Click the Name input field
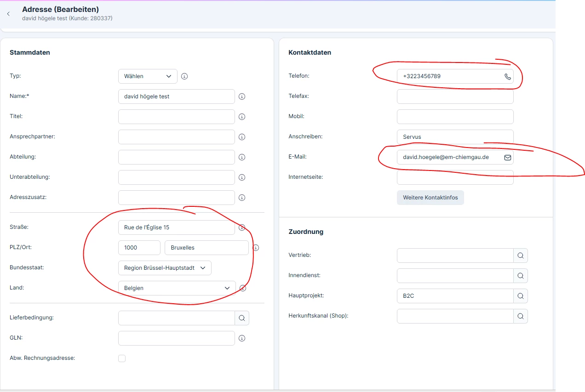This screenshot has width=585, height=392. point(177,97)
